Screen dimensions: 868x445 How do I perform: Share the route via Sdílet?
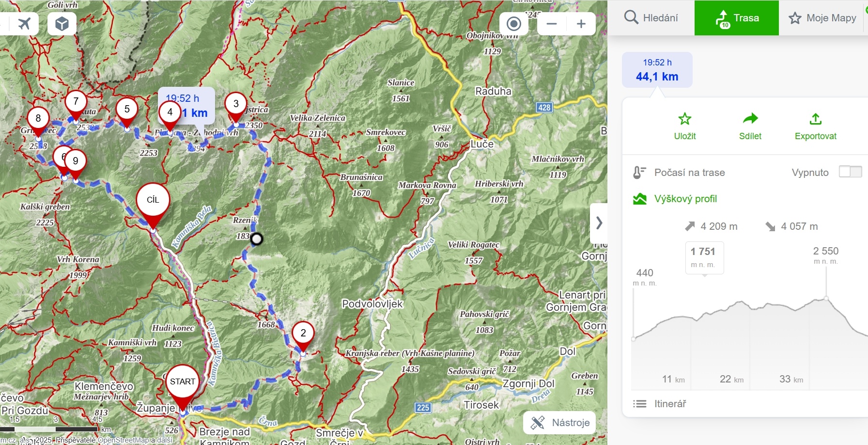tap(750, 126)
